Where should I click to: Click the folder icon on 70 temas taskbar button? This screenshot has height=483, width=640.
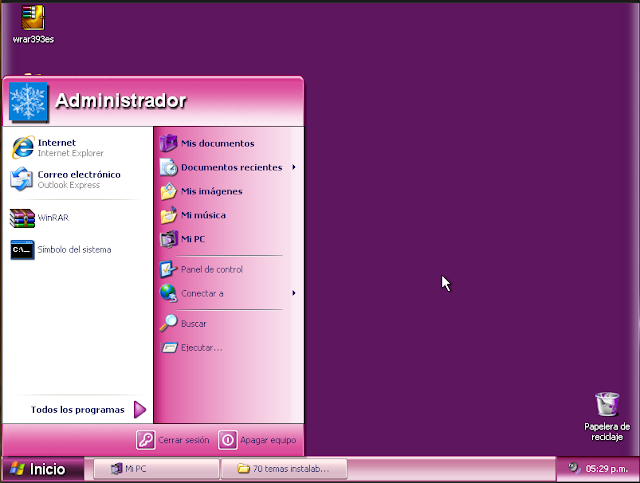coord(243,468)
